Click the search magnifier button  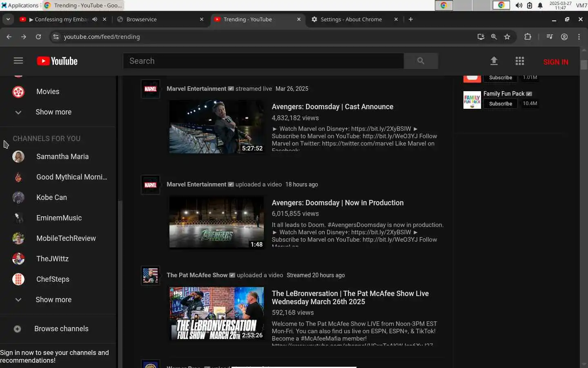click(x=421, y=61)
